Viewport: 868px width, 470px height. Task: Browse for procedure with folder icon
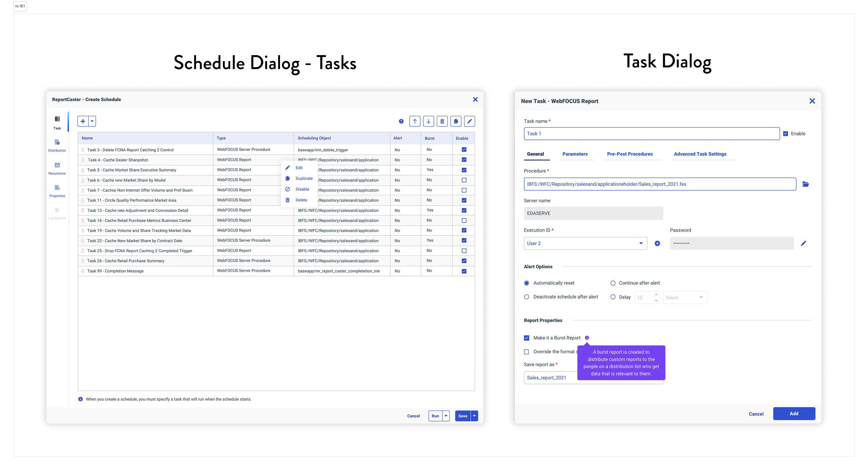(x=806, y=184)
